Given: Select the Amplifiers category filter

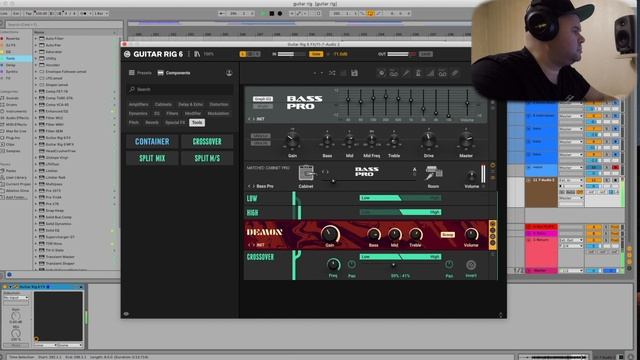Looking at the screenshot, I should tap(139, 104).
